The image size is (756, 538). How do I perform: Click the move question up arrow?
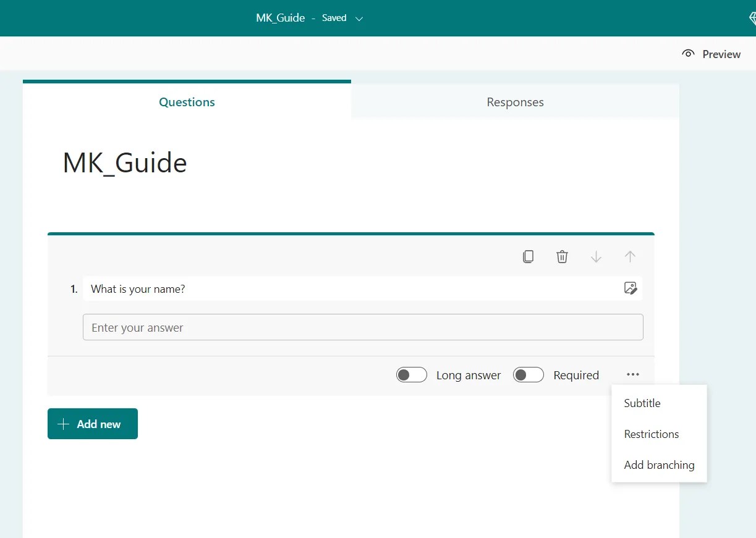click(x=630, y=256)
